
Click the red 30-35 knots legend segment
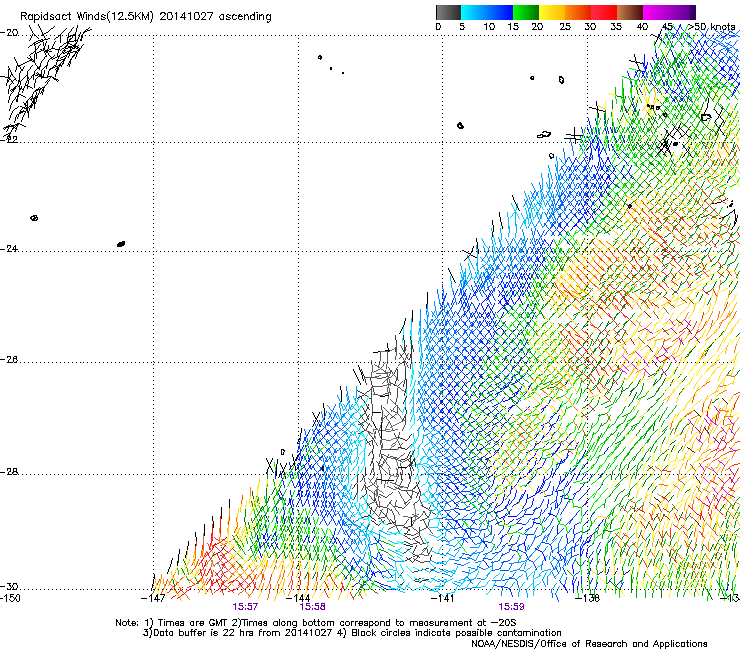pos(604,12)
